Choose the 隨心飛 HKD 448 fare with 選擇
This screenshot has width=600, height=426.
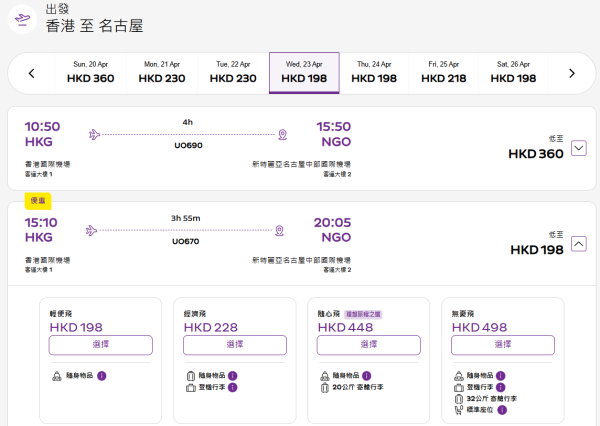[x=368, y=345]
